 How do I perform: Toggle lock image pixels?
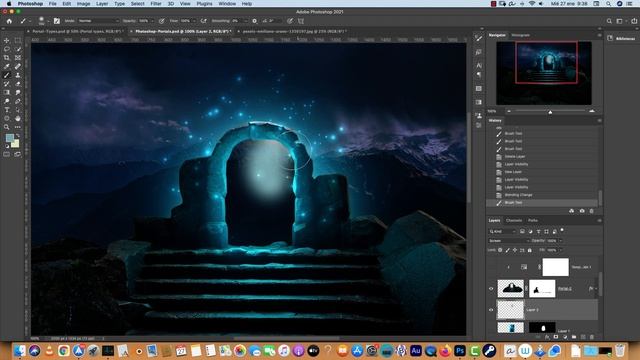point(507,250)
